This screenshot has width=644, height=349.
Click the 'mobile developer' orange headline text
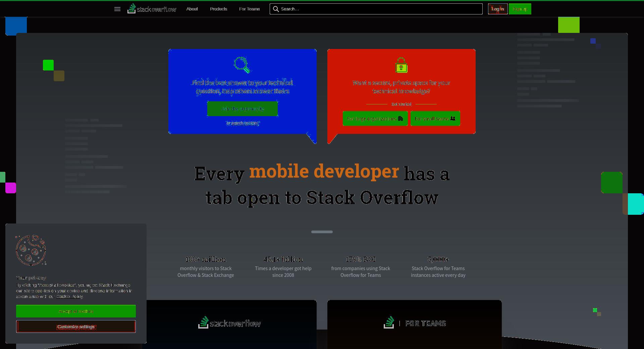(x=324, y=171)
